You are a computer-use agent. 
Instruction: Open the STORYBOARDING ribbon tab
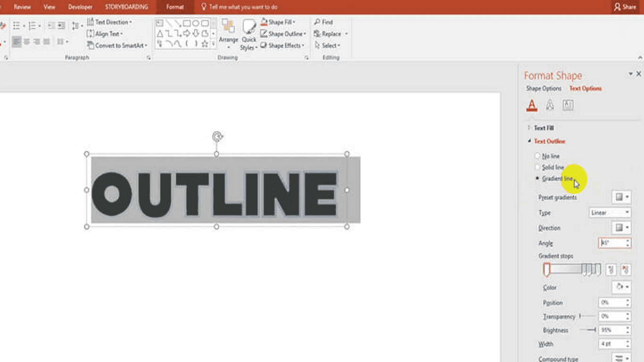126,7
